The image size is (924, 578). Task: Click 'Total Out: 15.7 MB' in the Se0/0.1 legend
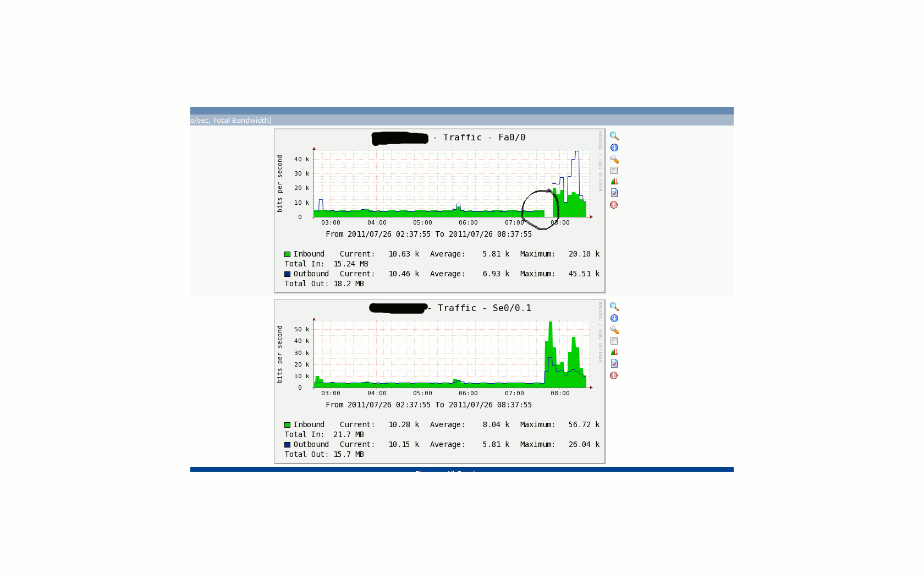pyautogui.click(x=324, y=455)
